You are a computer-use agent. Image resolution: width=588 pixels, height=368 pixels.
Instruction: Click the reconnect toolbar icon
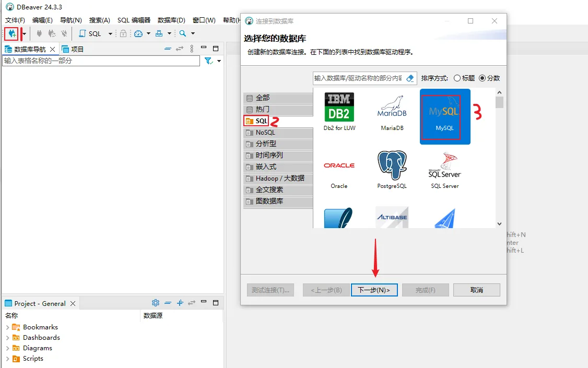52,33
